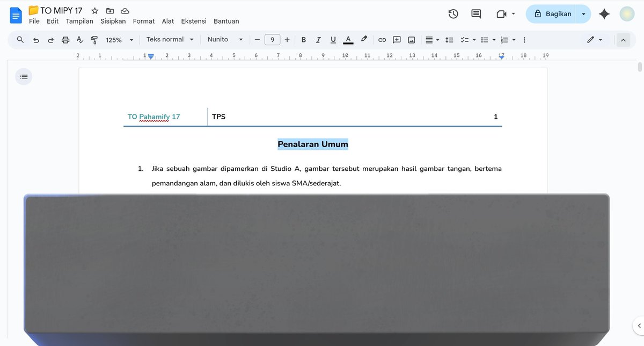
Task: Open share options arrow beside Bagikan
Action: [583, 14]
